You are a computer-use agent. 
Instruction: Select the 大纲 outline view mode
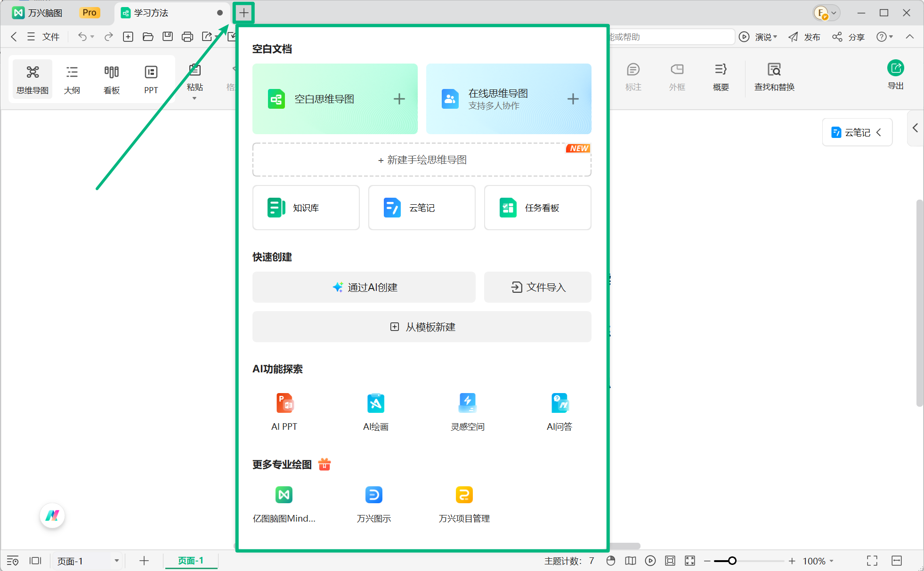click(72, 80)
